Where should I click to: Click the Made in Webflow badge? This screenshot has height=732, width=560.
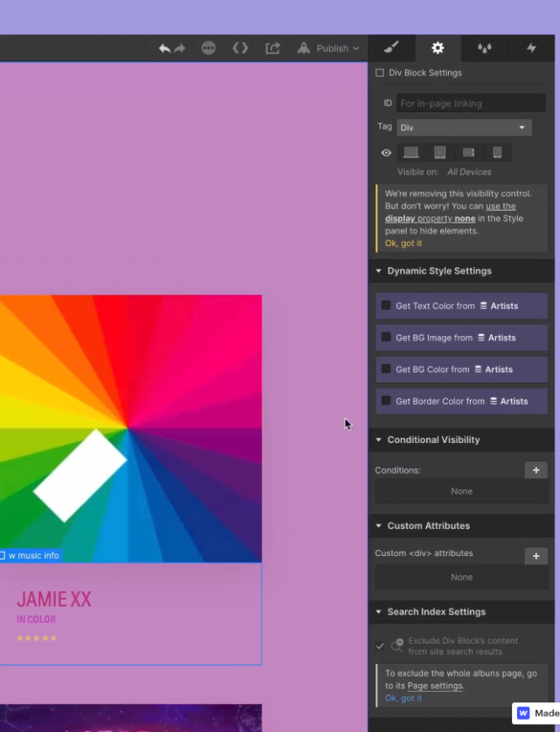[x=535, y=713]
